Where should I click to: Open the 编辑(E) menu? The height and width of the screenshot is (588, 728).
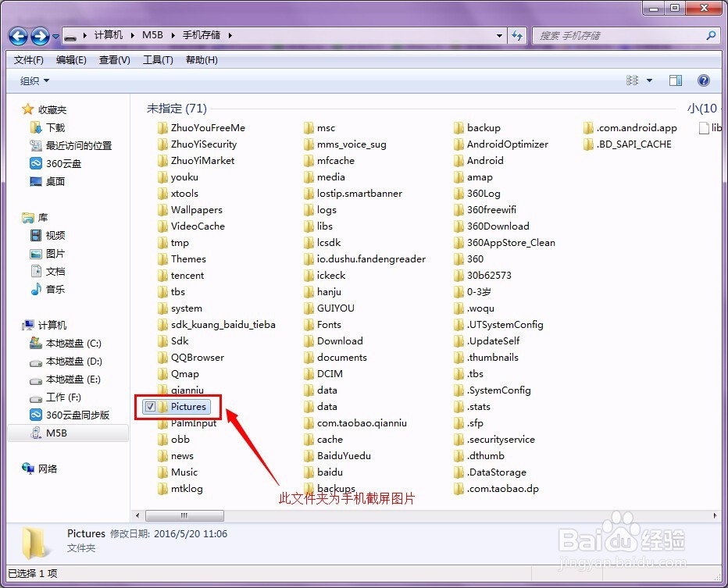coord(71,60)
